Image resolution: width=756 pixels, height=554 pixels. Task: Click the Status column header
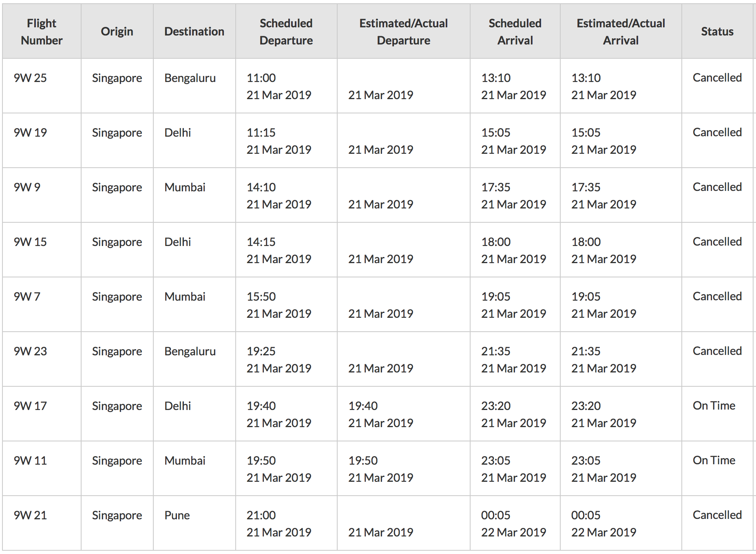click(717, 32)
